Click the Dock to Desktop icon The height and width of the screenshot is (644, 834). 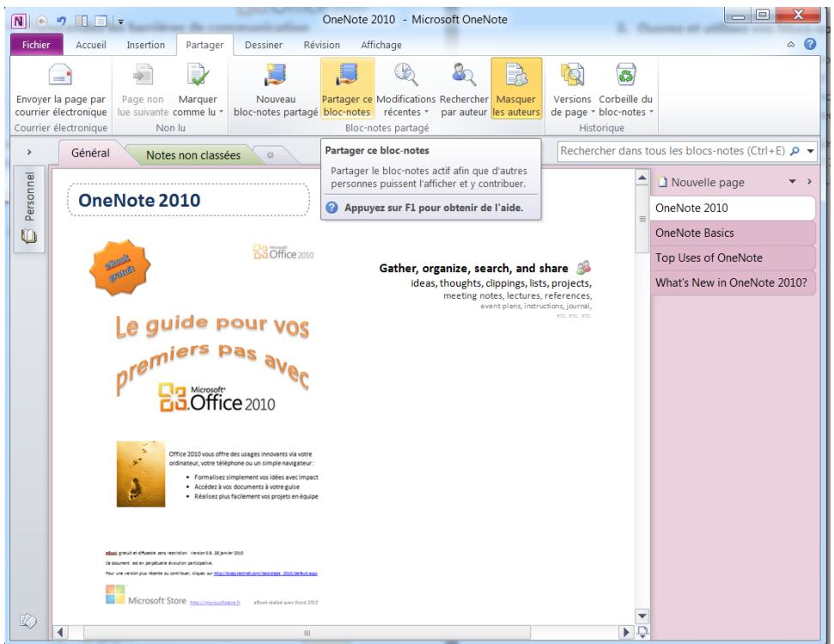click(x=82, y=21)
